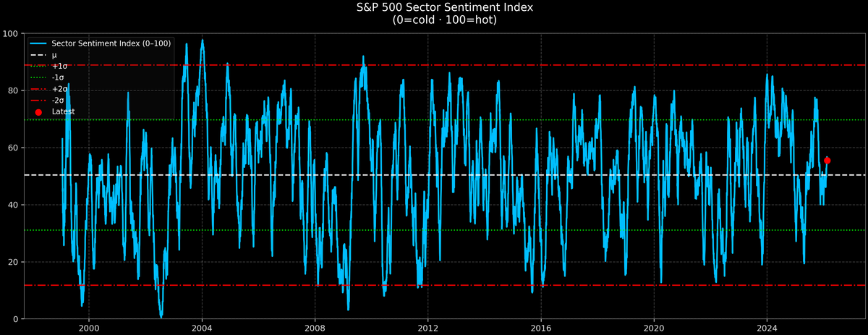Click the red dot icon in legend
The image size is (868, 335).
(39, 112)
